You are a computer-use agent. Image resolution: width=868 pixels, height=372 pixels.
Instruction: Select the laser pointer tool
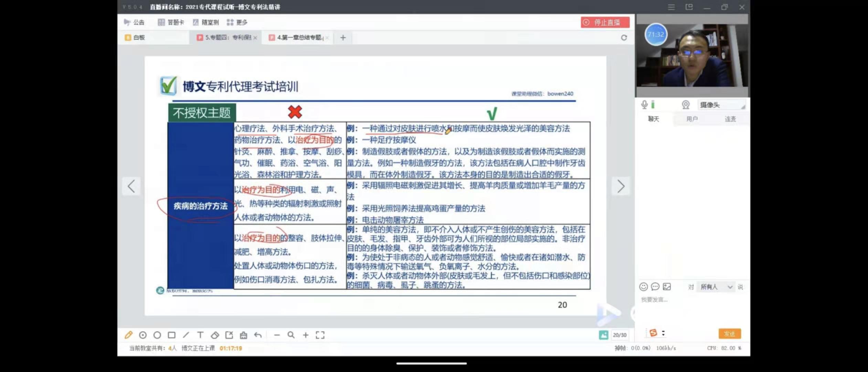143,335
